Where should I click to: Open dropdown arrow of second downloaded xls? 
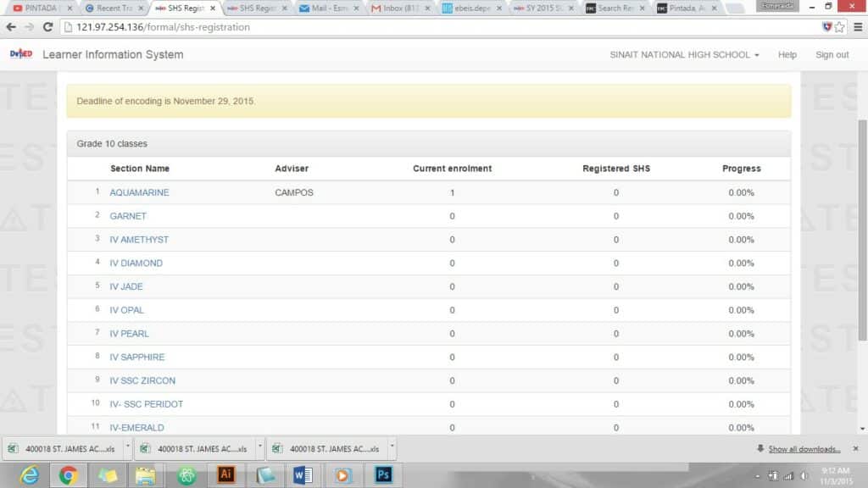[259, 446]
